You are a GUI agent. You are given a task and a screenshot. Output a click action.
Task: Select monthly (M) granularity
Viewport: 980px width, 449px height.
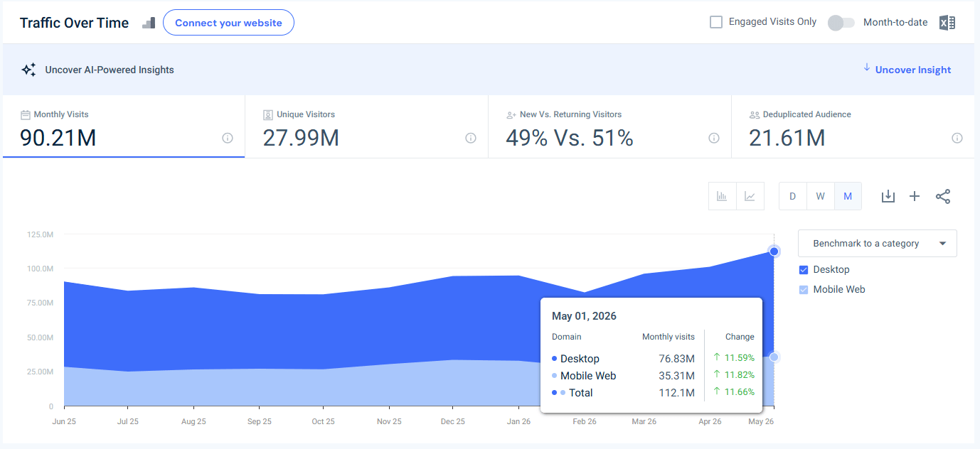tap(848, 196)
